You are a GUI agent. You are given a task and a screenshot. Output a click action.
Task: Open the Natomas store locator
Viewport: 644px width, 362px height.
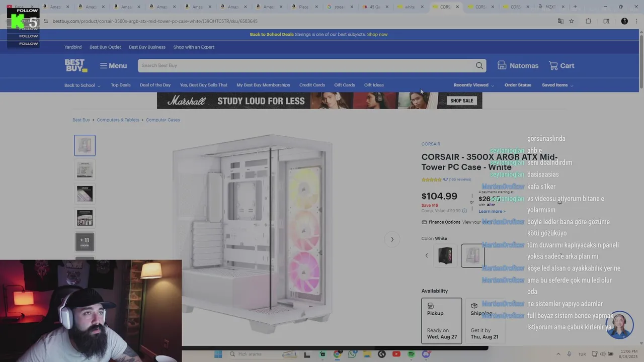coord(518,66)
